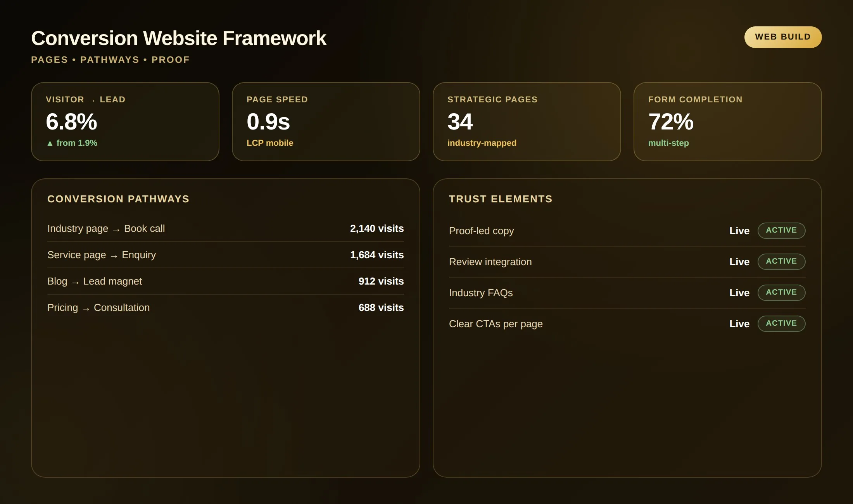Click ACTIVE badge for Clear CTAs per page
Screen dimensions: 853x504
click(x=781, y=324)
